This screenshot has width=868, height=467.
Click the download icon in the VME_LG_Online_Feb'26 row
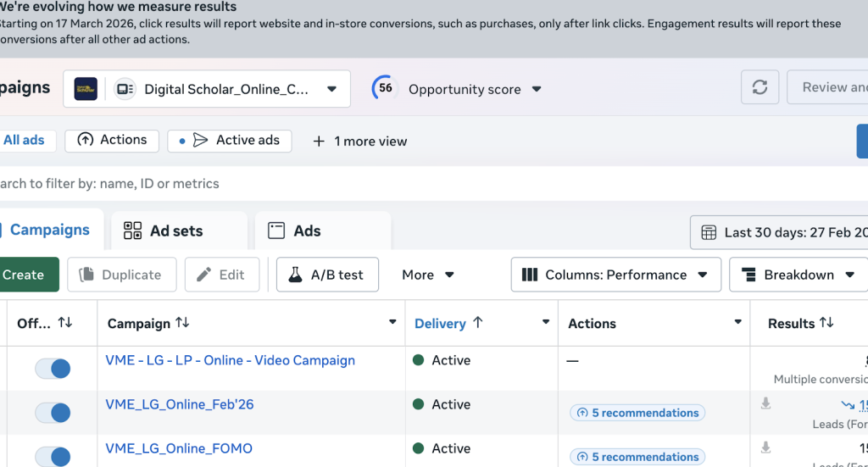point(765,404)
